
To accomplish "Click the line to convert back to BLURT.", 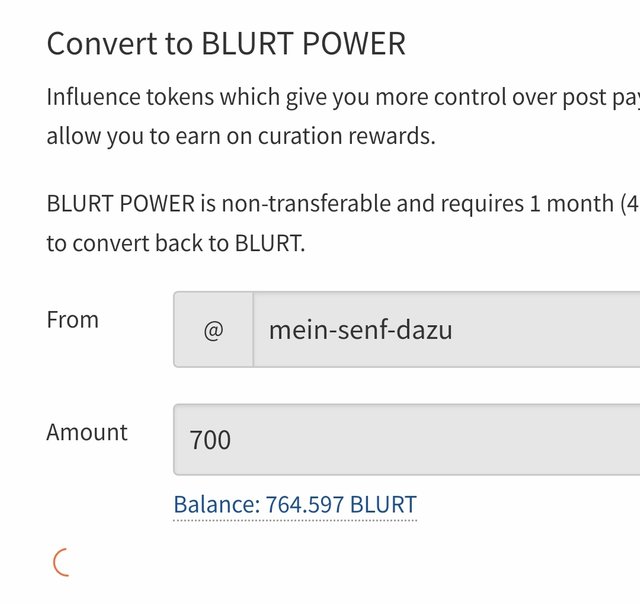I will [x=176, y=243].
